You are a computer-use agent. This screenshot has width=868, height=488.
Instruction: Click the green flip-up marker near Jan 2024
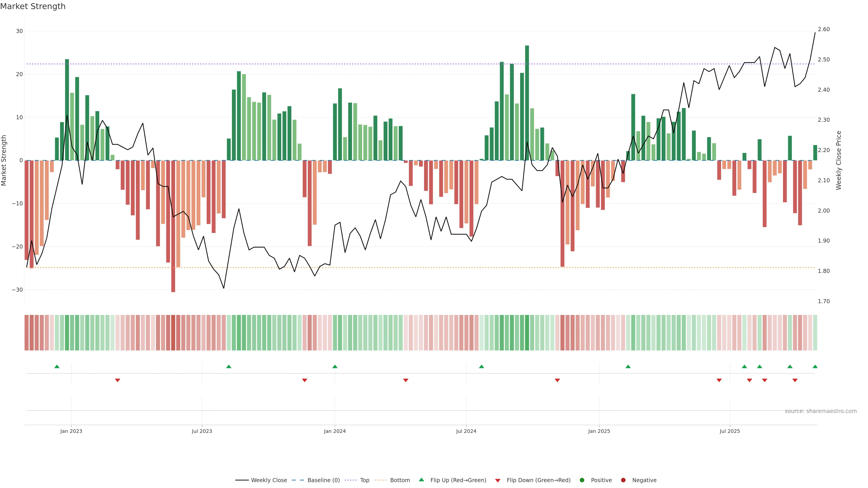(335, 366)
